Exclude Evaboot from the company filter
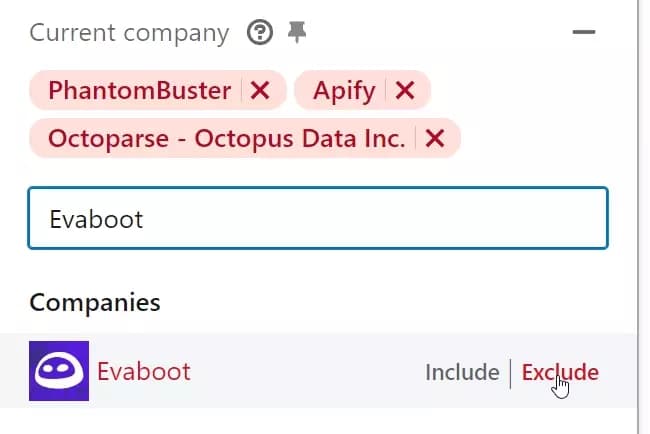Viewport: 650px width, 434px height. point(560,372)
